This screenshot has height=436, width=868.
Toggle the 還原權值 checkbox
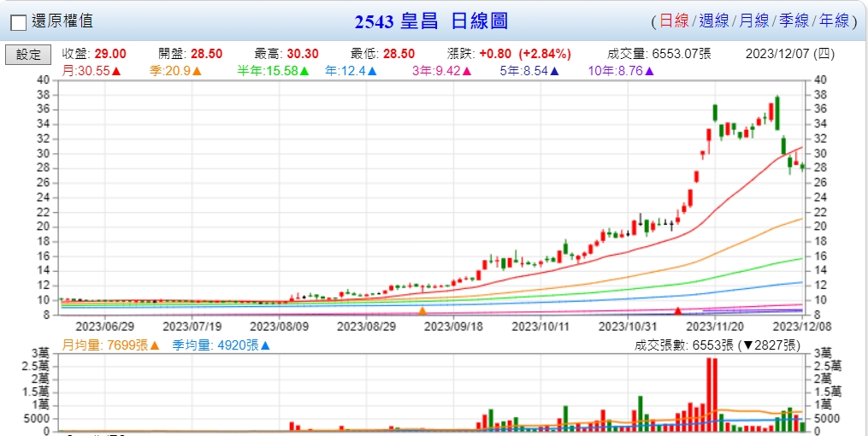(18, 22)
